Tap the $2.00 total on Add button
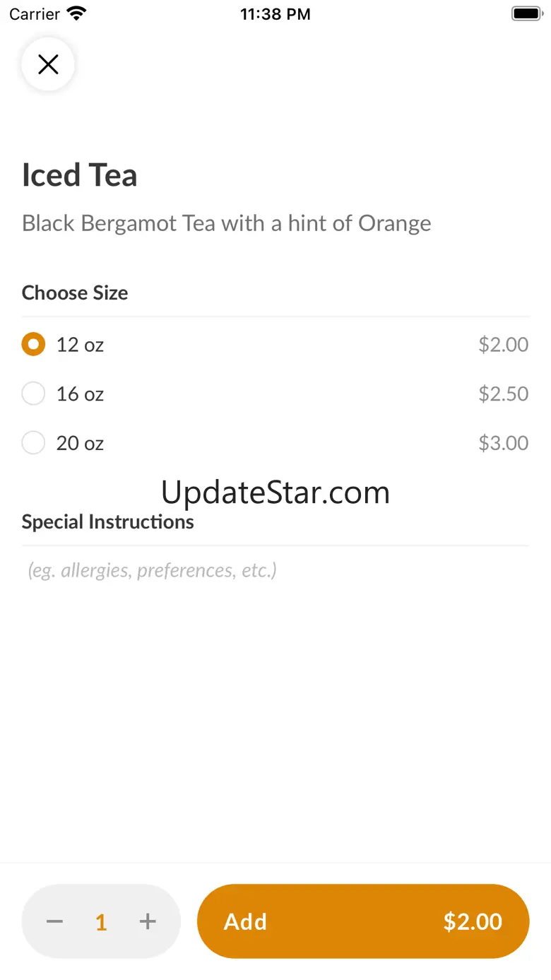 473,921
